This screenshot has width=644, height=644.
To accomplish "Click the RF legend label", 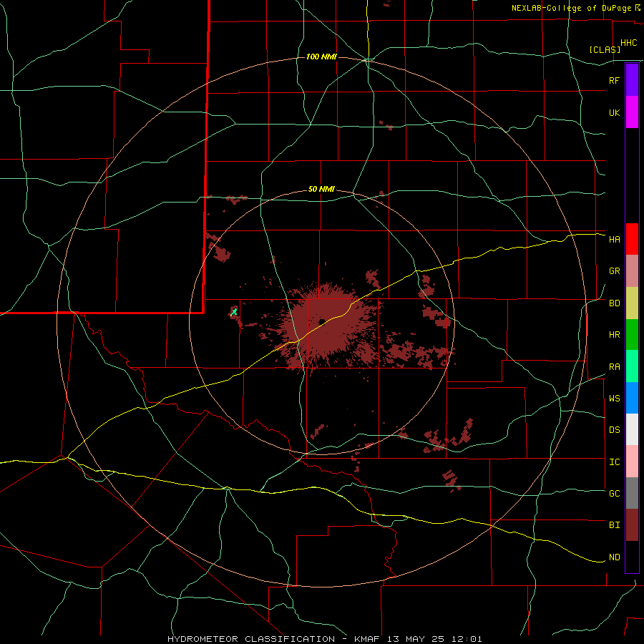I will [614, 80].
